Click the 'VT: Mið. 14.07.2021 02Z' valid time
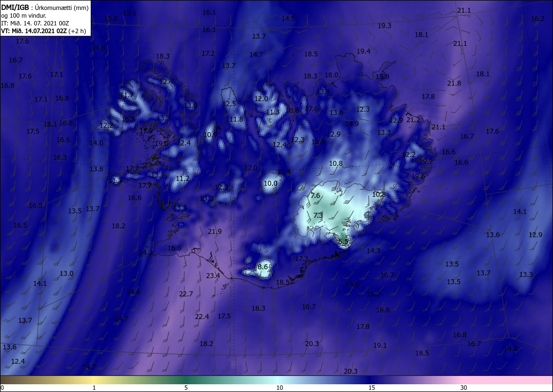 click(x=34, y=31)
